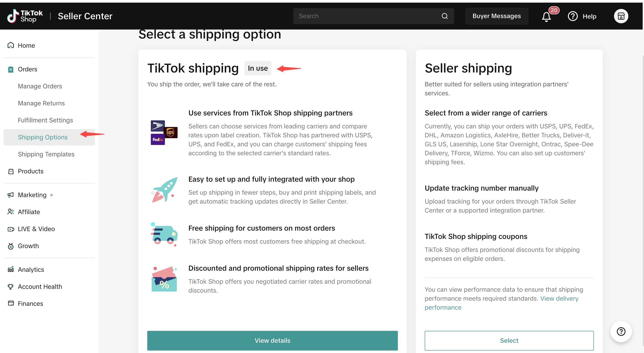This screenshot has height=353, width=644.
Task: Click the Help question mark icon
Action: pyautogui.click(x=572, y=17)
